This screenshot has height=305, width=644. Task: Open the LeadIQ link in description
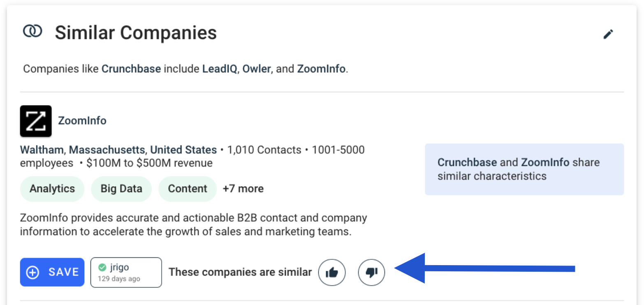click(220, 69)
